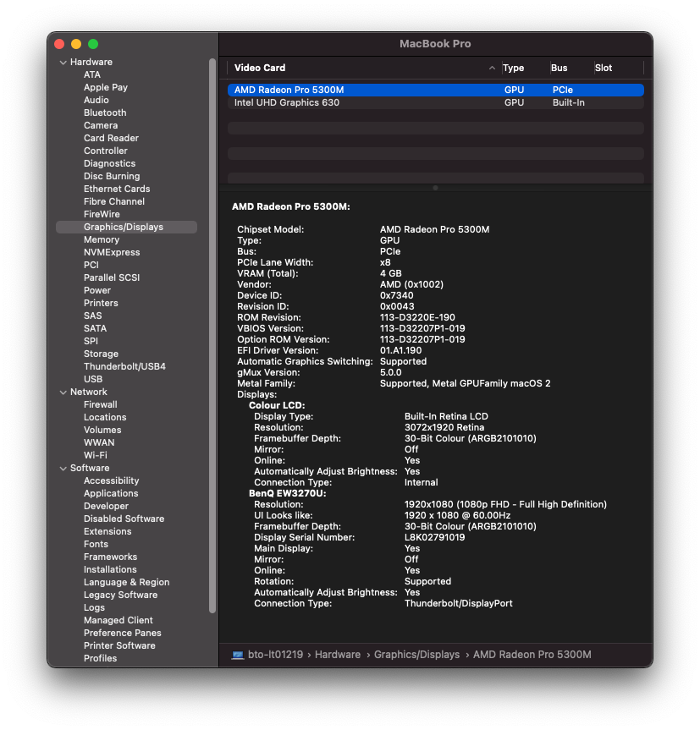Select Intel UHD Graphics 630 row

(x=435, y=102)
